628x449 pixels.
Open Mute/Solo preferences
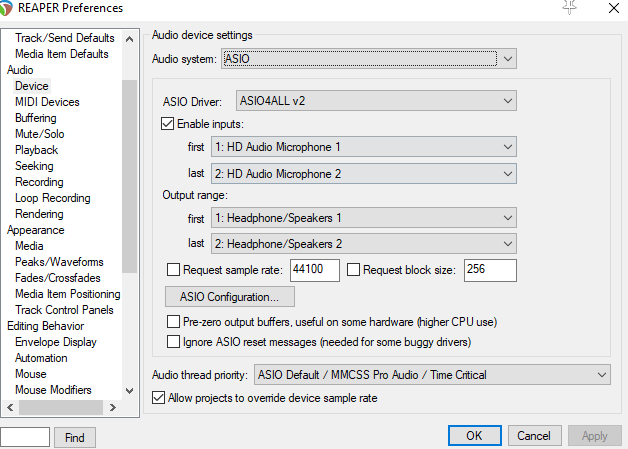point(40,134)
